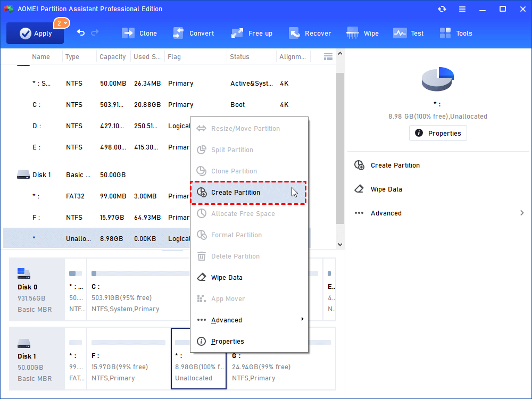Click the eraser icon beside Wipe Data panel
Screen dimensions: 532x399
coord(359,189)
